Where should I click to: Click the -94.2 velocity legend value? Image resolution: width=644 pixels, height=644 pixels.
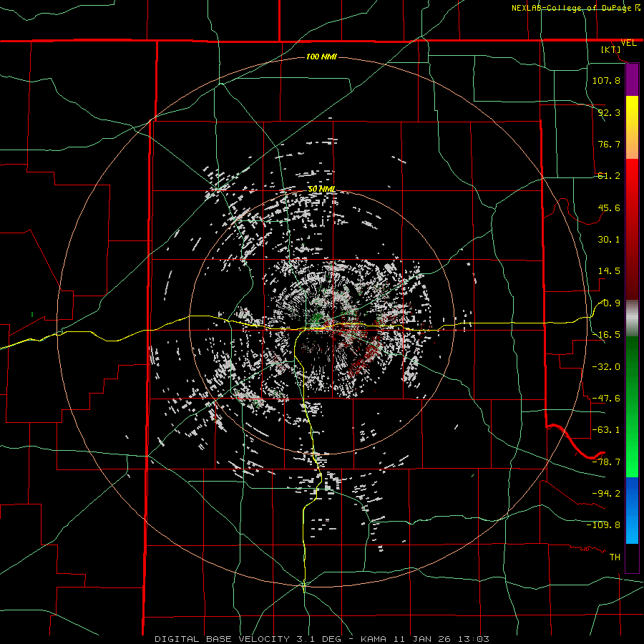[606, 494]
